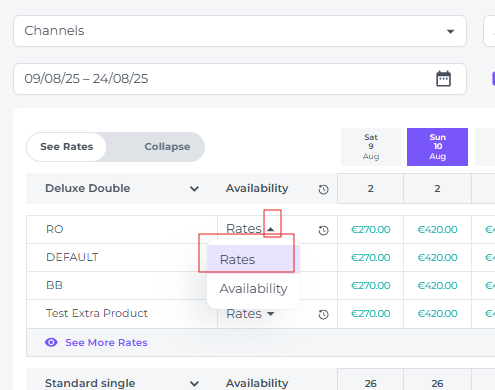Click See More Rates link
495x390 pixels.
click(106, 342)
